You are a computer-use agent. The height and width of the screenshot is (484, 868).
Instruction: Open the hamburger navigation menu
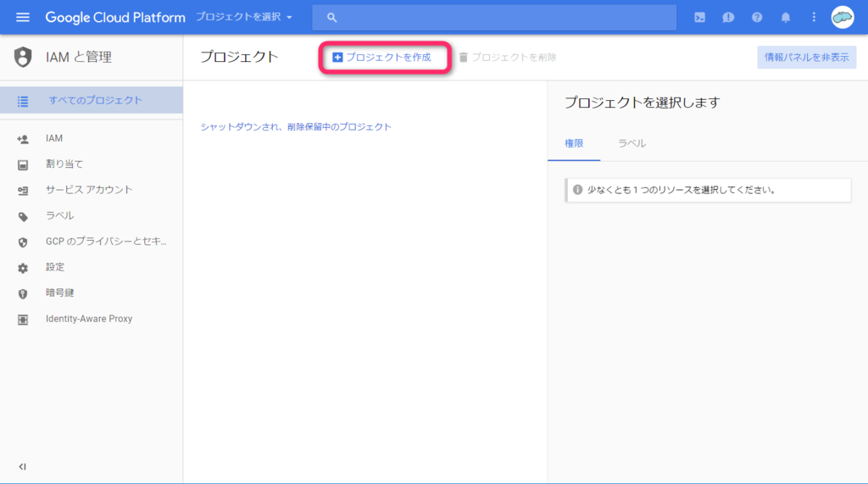point(23,17)
